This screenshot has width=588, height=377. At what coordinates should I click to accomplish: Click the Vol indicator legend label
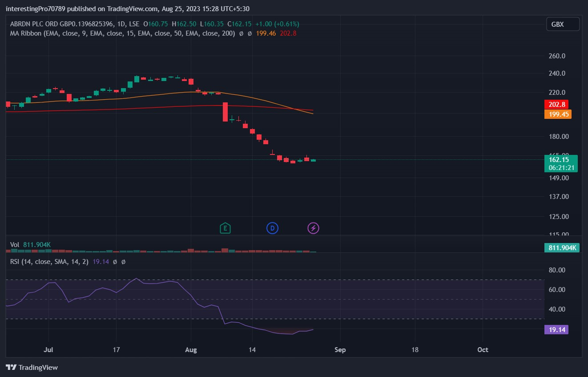[15, 245]
